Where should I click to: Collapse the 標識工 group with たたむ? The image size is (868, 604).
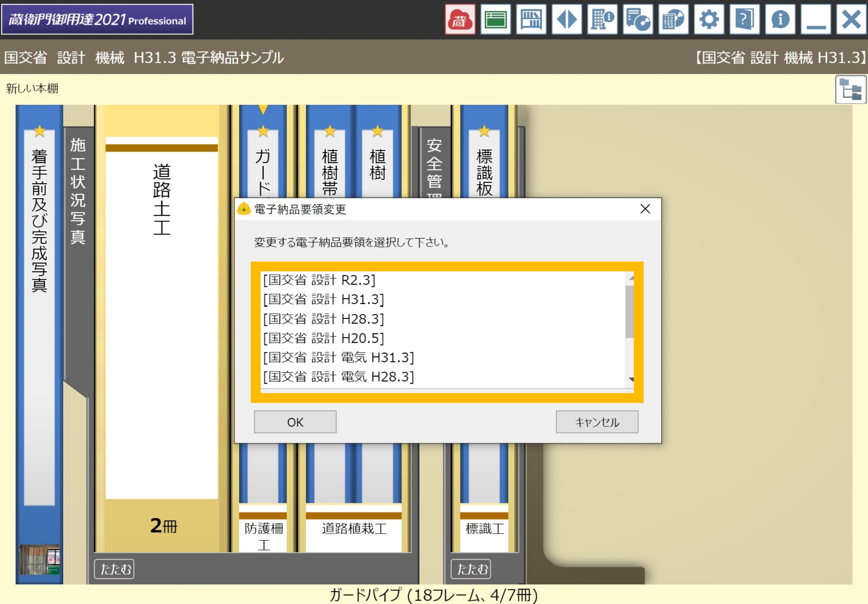[x=471, y=569]
